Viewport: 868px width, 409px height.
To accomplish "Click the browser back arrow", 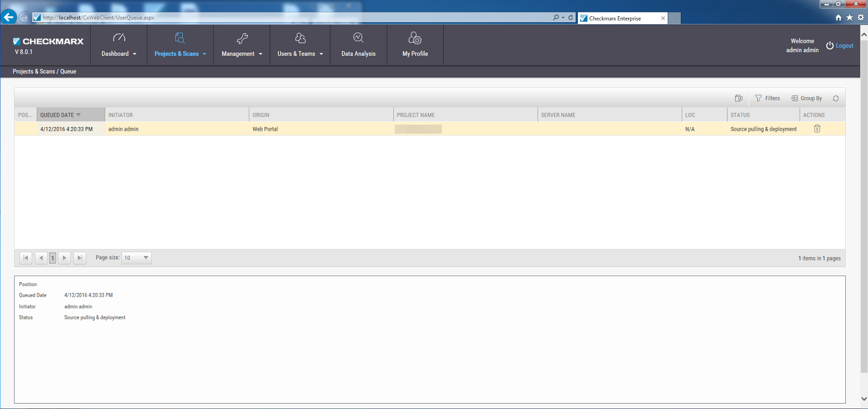I will [9, 17].
